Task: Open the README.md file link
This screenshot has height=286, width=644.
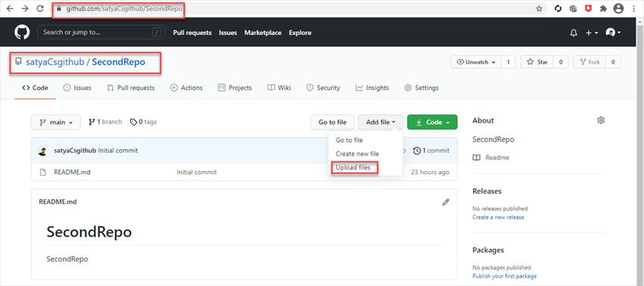Action: pyautogui.click(x=72, y=173)
